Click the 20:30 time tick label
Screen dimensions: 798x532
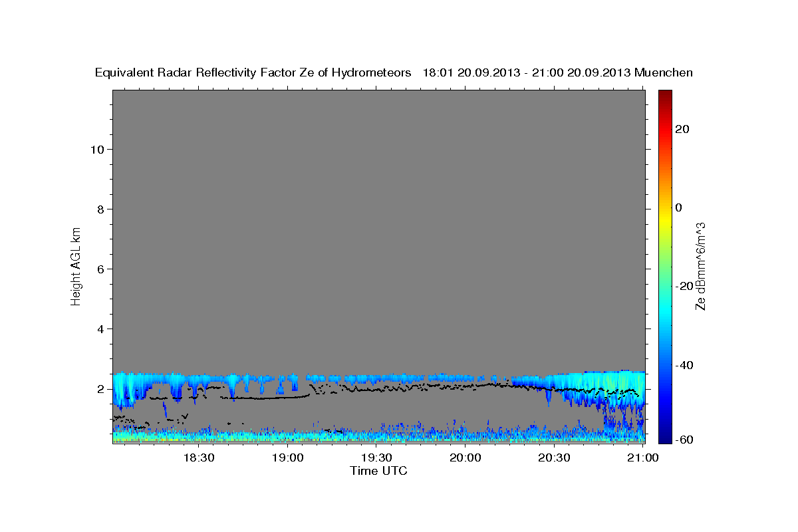tap(554, 458)
